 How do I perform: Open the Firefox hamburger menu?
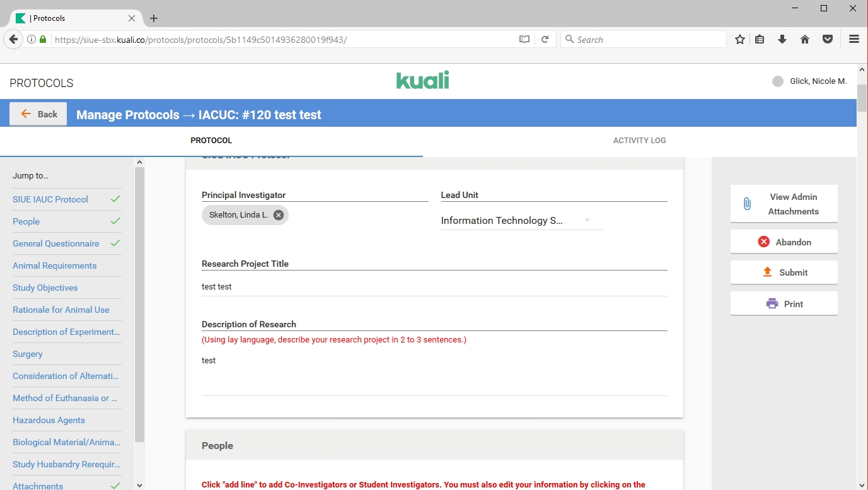854,40
